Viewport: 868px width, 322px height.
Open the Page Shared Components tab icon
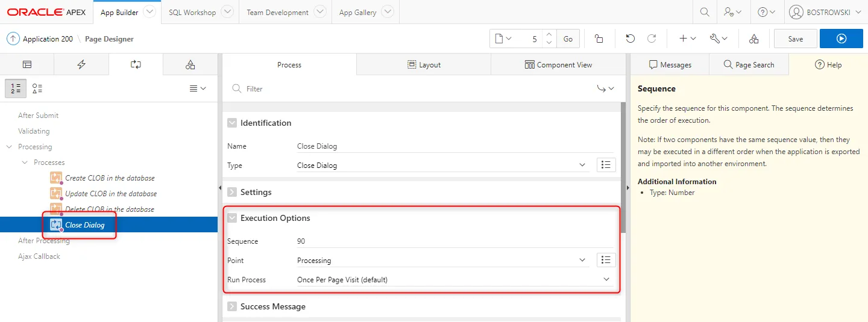pyautogui.click(x=190, y=64)
